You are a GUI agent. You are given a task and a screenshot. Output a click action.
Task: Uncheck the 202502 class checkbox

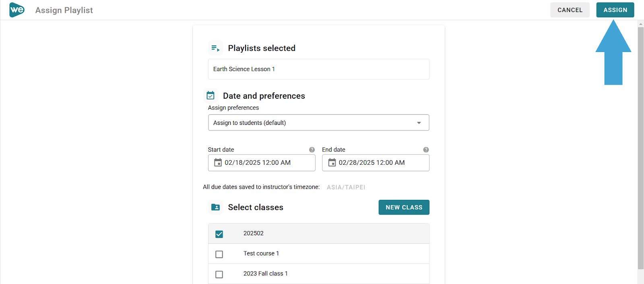pyautogui.click(x=219, y=234)
